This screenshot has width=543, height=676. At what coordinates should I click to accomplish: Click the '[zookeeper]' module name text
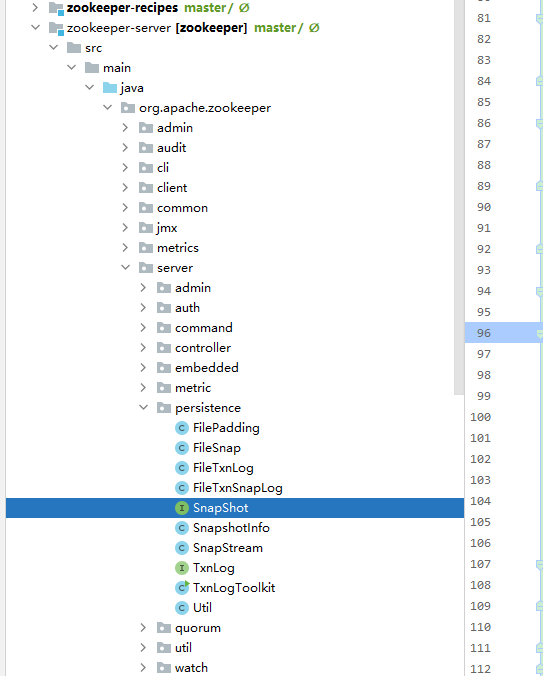(x=211, y=28)
